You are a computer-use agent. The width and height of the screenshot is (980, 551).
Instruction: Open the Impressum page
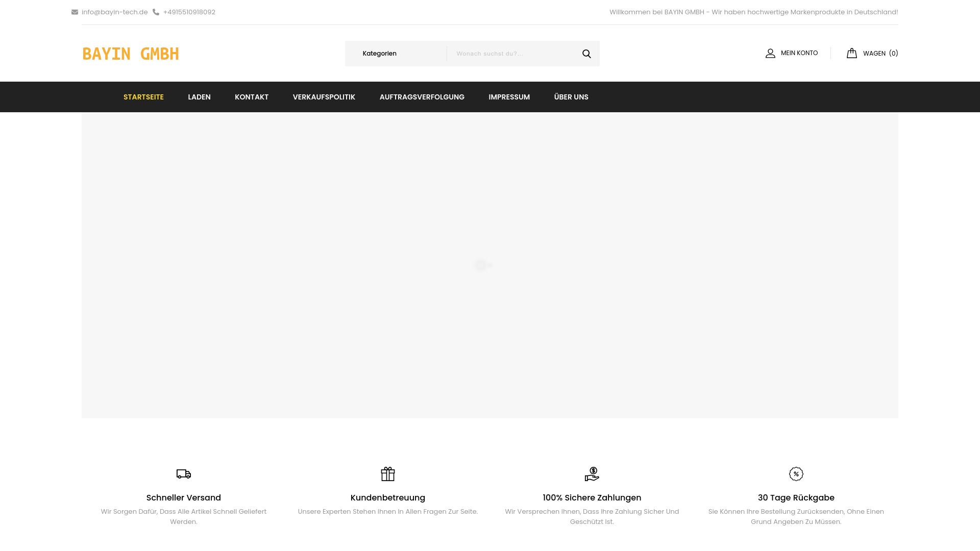point(509,97)
